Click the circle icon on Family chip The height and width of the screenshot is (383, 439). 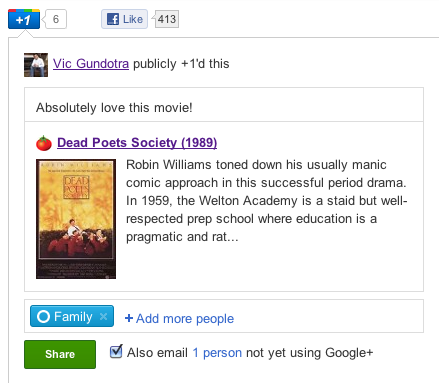coord(43,316)
